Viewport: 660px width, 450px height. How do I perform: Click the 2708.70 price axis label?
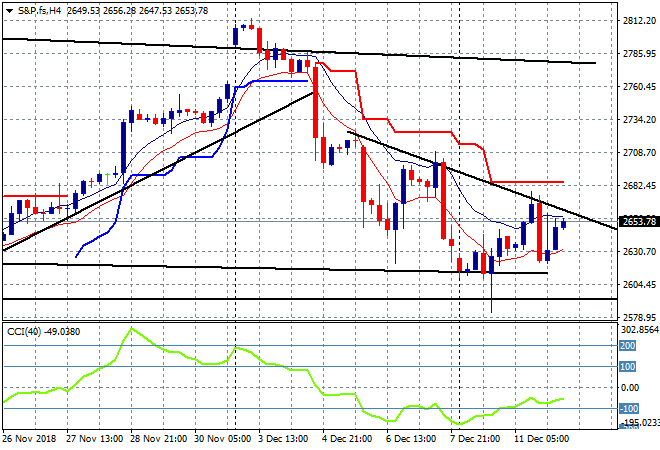coord(639,152)
